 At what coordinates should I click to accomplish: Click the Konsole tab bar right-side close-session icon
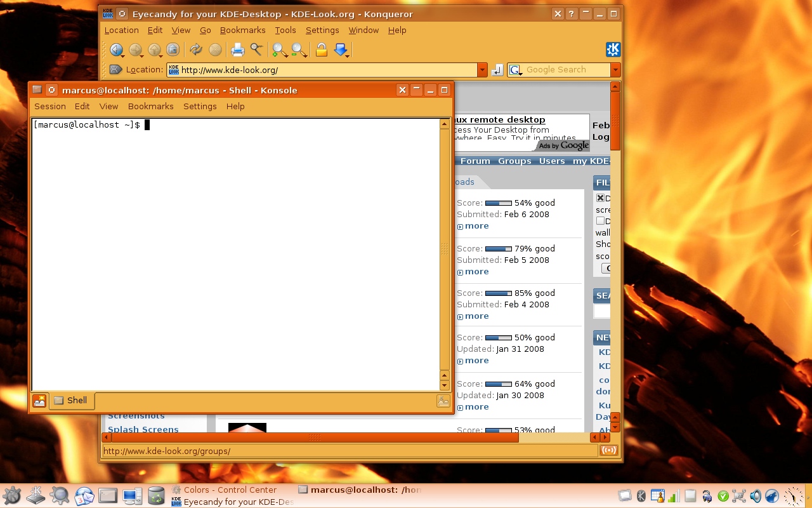pos(443,401)
